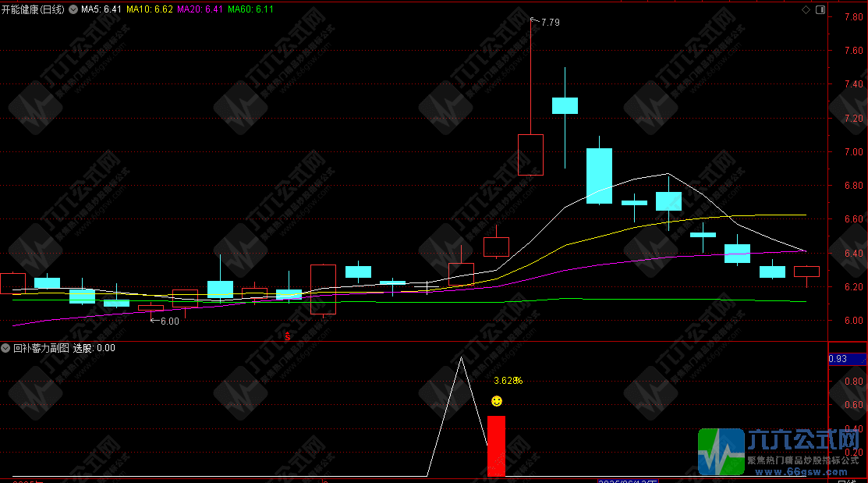Click the 3.62% gain label
The width and height of the screenshot is (868, 483).
507,381
